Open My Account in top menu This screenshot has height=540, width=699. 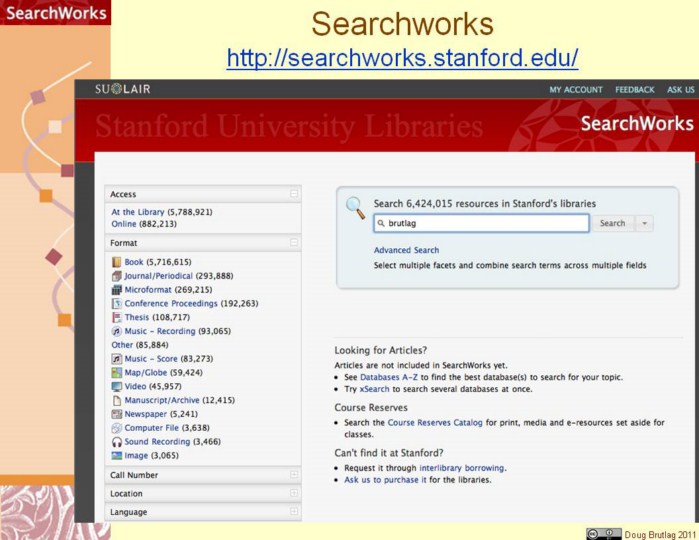pyautogui.click(x=575, y=90)
